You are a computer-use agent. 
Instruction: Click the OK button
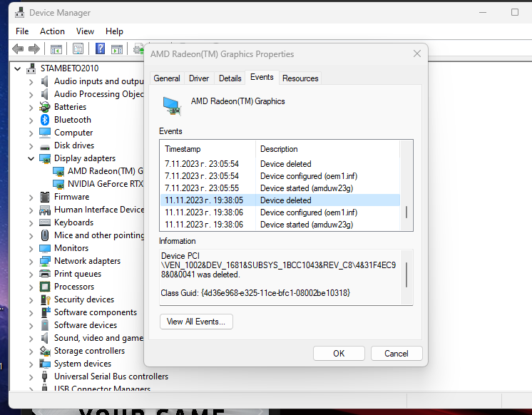pos(339,354)
